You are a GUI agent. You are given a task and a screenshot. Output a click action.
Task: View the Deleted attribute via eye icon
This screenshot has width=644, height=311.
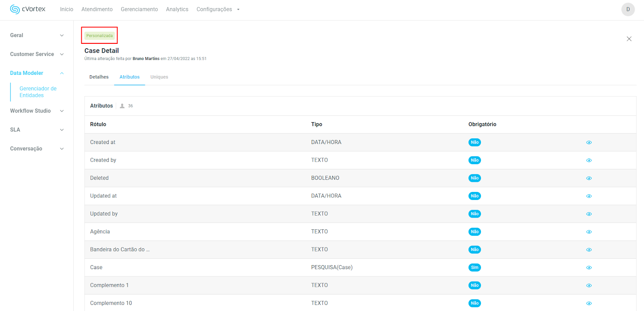click(x=588, y=178)
